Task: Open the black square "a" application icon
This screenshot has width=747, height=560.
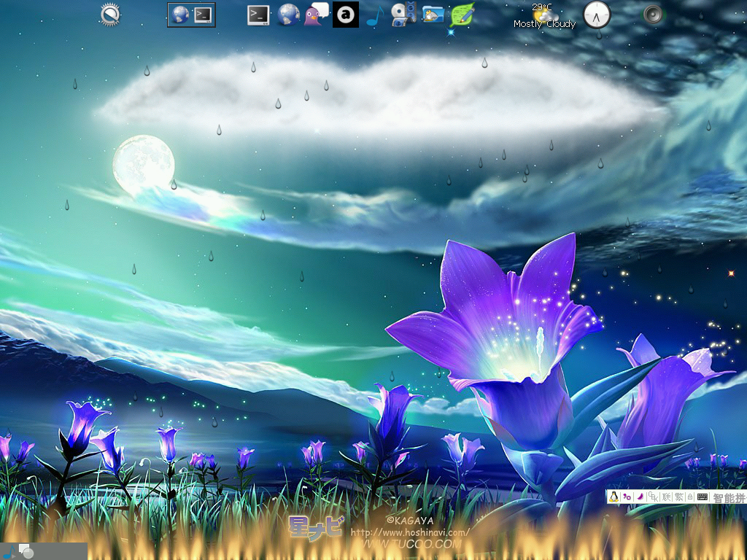Action: click(x=346, y=15)
